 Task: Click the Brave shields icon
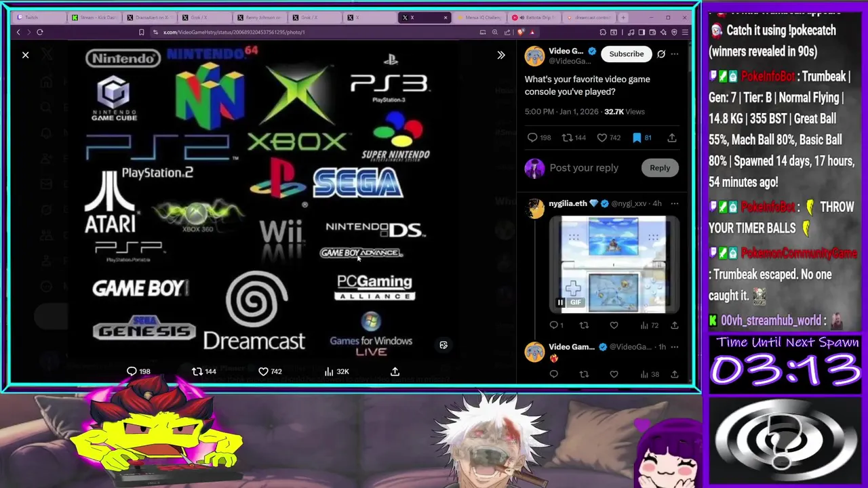(521, 32)
